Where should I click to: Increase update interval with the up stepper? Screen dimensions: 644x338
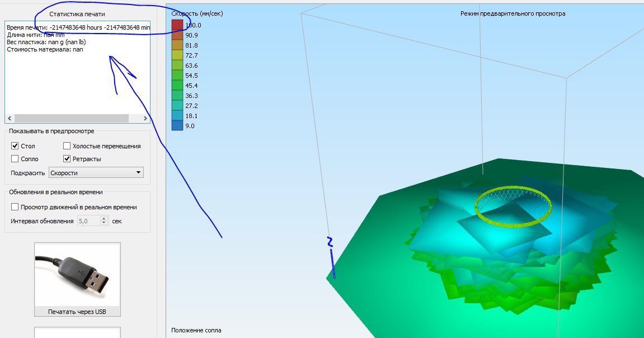click(x=104, y=218)
